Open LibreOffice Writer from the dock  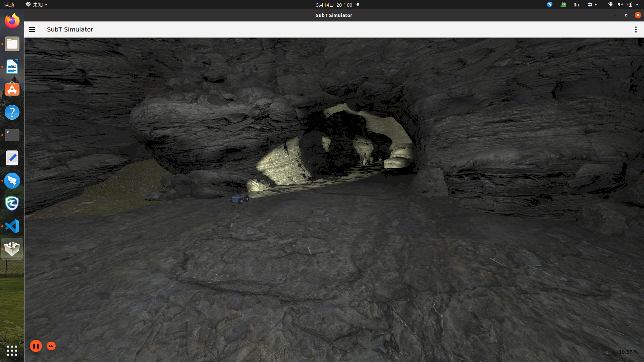click(12, 67)
